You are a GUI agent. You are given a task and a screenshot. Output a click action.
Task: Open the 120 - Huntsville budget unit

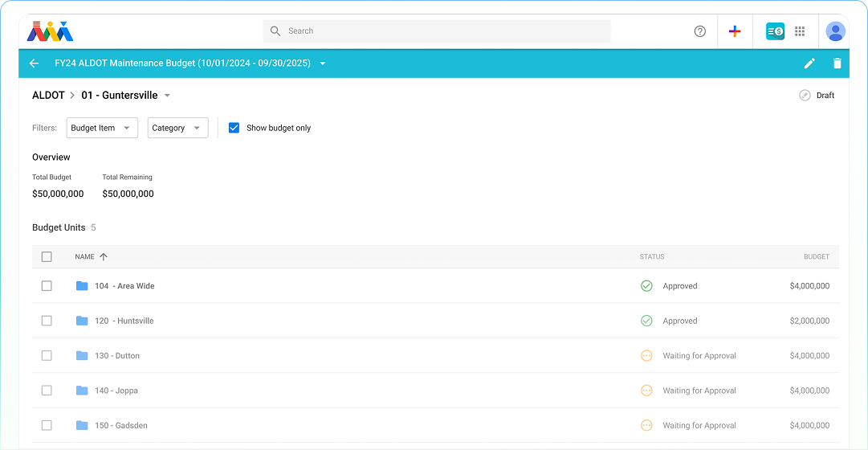tap(124, 321)
